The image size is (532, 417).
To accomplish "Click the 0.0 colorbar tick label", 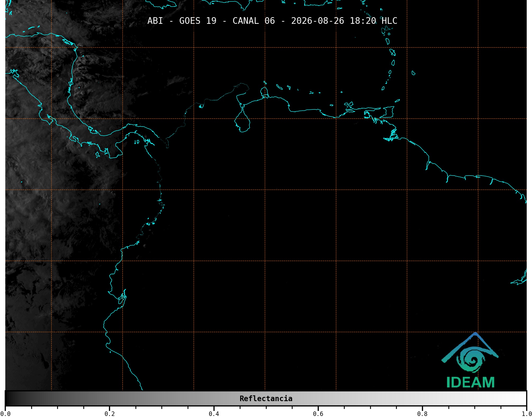I will click(5, 414).
